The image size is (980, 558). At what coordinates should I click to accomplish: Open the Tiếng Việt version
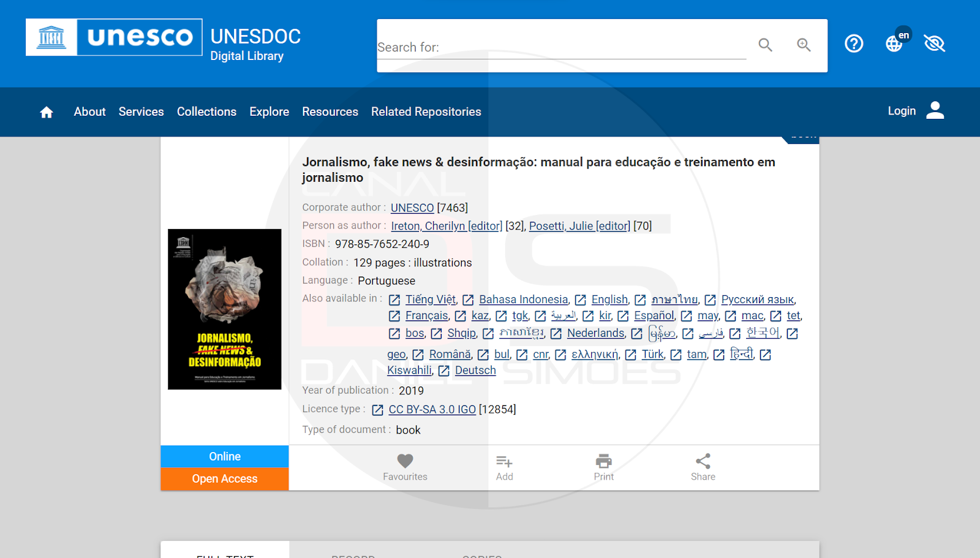[431, 300]
